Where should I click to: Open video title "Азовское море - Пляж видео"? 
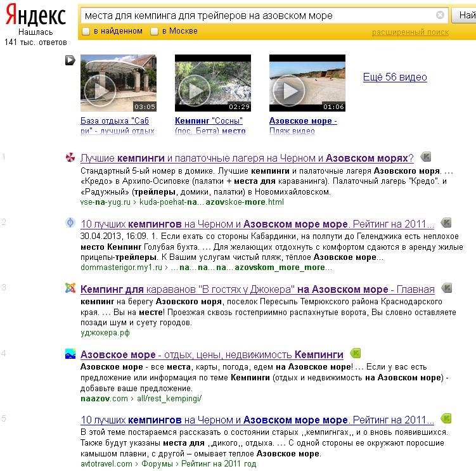[x=303, y=126]
